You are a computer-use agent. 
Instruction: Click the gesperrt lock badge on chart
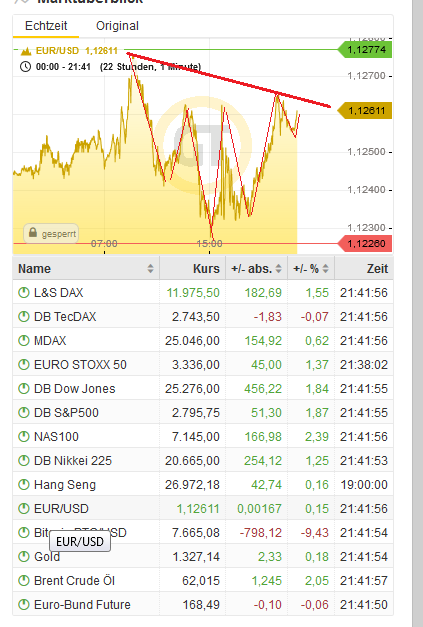pos(51,234)
